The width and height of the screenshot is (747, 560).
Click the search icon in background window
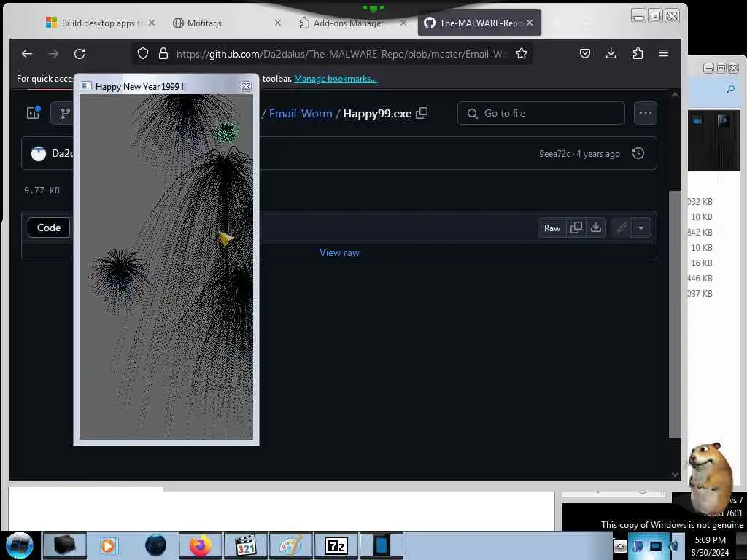(730, 89)
